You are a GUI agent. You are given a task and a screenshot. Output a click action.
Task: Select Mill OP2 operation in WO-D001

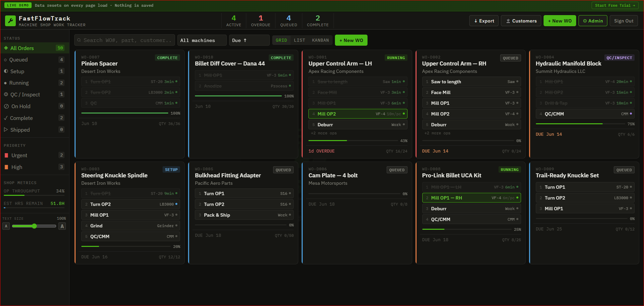[358, 114]
